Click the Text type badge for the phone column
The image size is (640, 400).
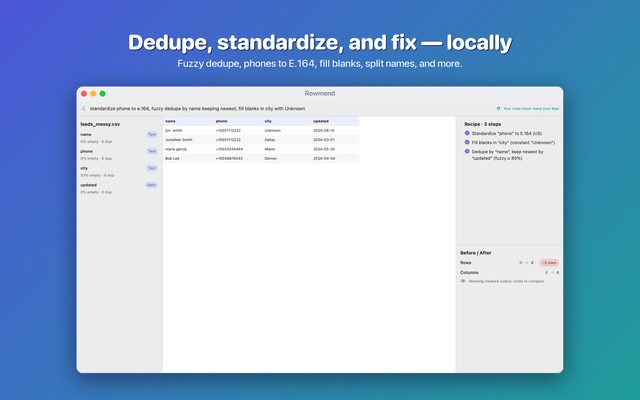click(x=152, y=151)
